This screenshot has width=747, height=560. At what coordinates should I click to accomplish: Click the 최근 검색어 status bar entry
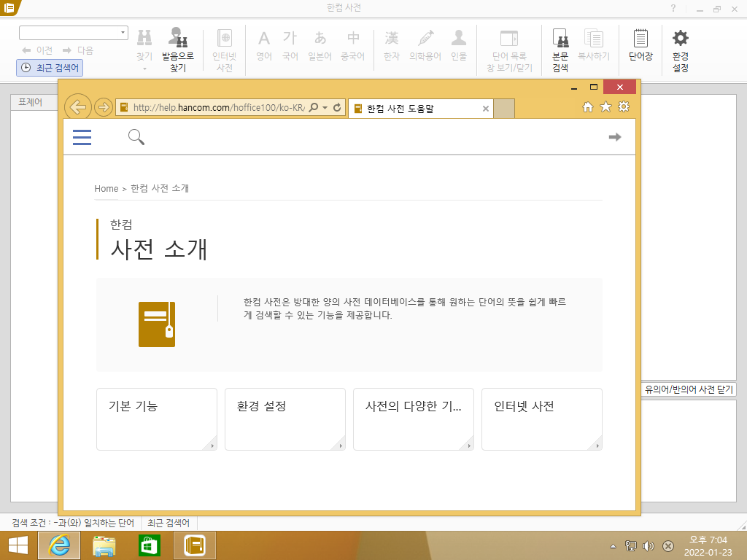pyautogui.click(x=169, y=523)
